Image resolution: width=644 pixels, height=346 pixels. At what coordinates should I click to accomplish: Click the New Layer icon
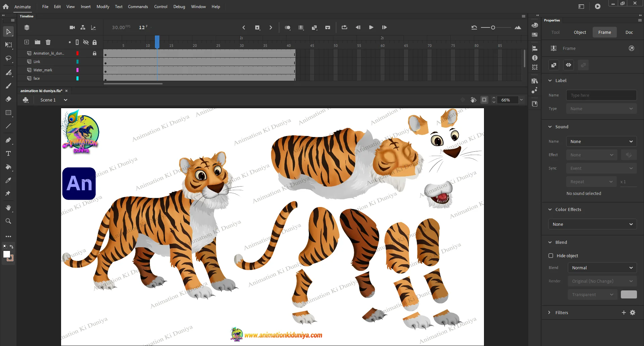(27, 42)
